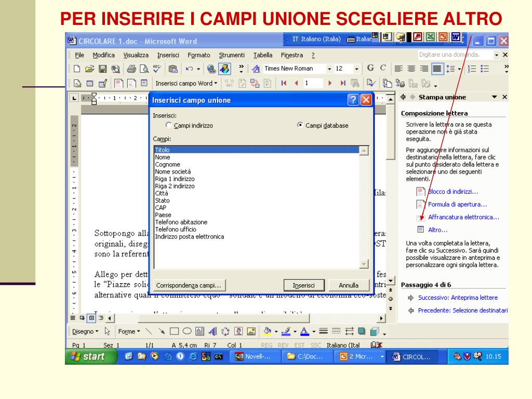Click the Fill Color paint bucket swatch

click(x=268, y=331)
